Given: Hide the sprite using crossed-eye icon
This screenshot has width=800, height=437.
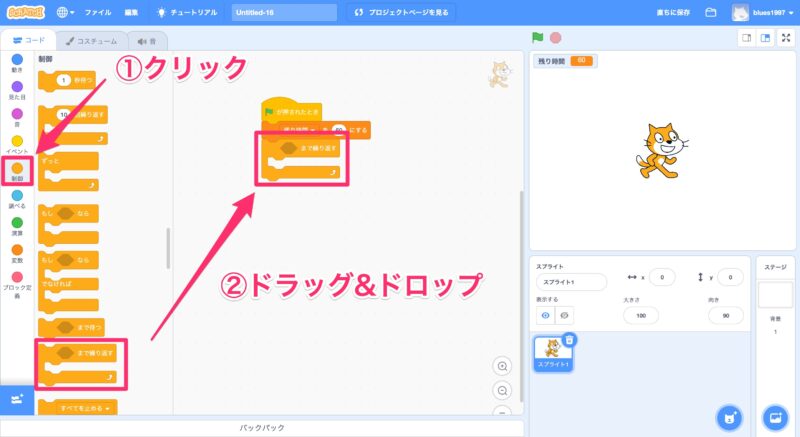Looking at the screenshot, I should [566, 315].
